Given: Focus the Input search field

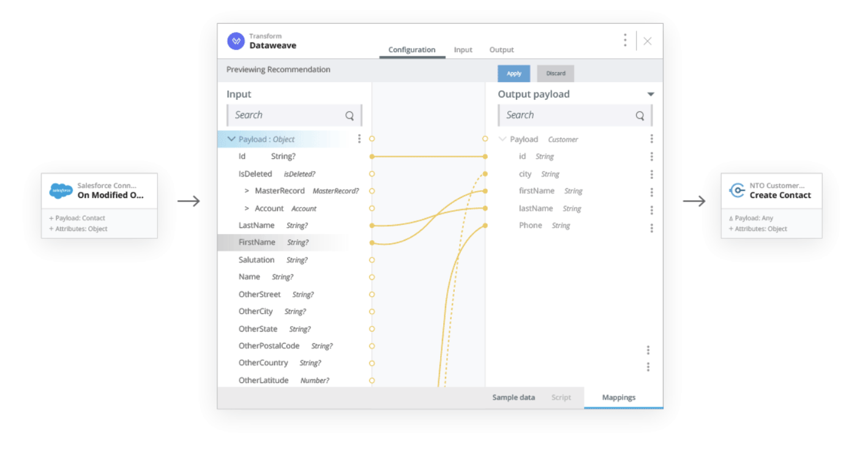Looking at the screenshot, I should 294,115.
